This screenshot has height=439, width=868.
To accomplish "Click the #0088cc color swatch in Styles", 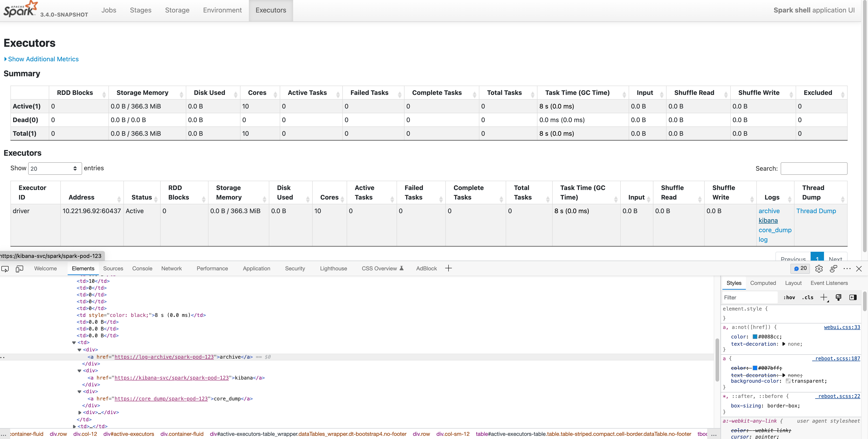I will (755, 336).
